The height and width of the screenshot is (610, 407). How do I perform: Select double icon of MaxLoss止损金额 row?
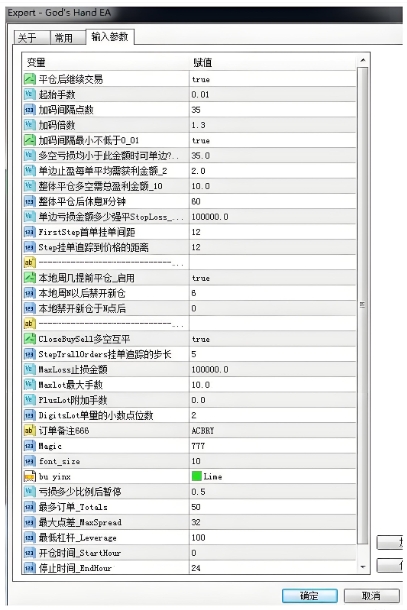point(30,369)
